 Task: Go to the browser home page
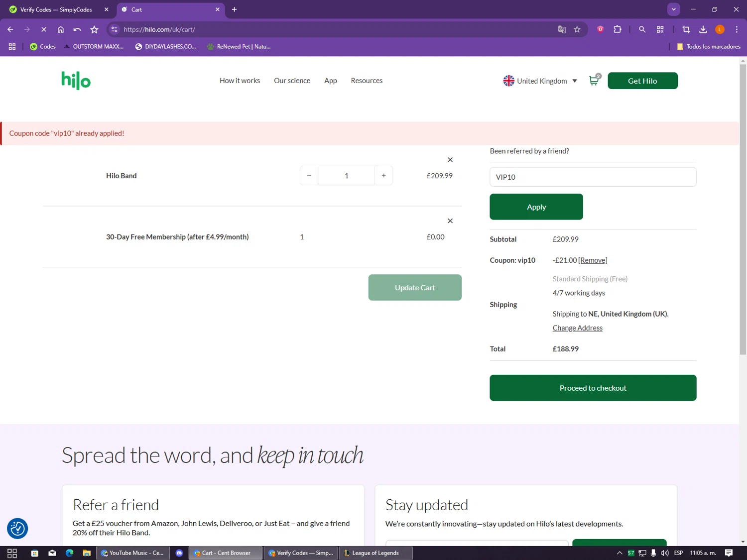61,29
